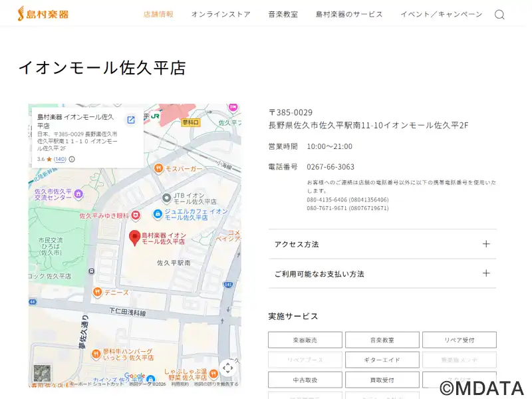This screenshot has height=399, width=532.
Task: Expand the ご利用可能なお支払い方法 section
Action: (382, 273)
